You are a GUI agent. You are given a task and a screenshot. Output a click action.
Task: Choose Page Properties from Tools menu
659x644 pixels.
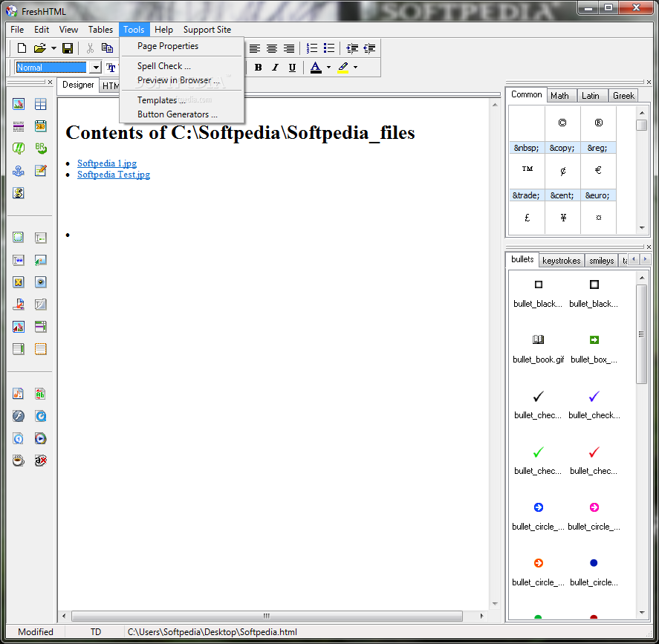168,46
